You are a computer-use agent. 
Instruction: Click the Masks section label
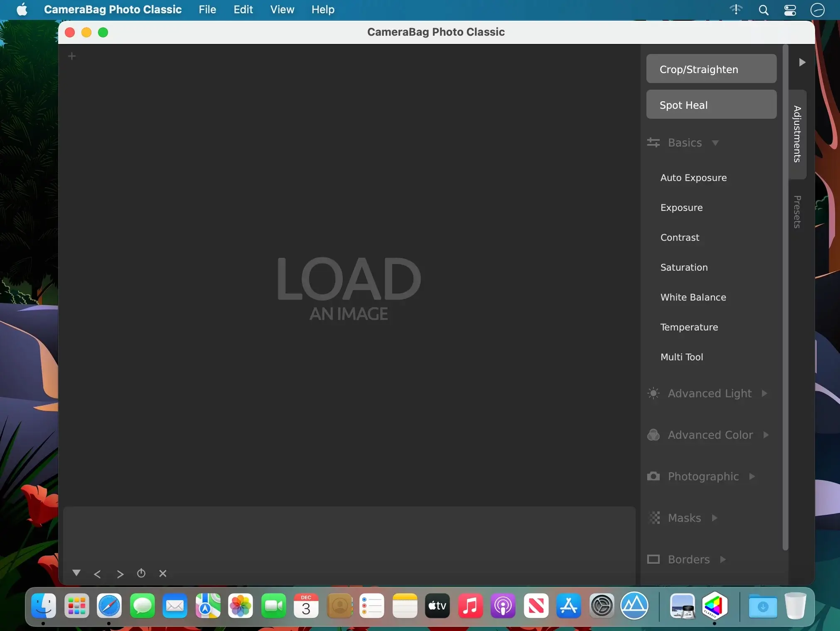[684, 518]
